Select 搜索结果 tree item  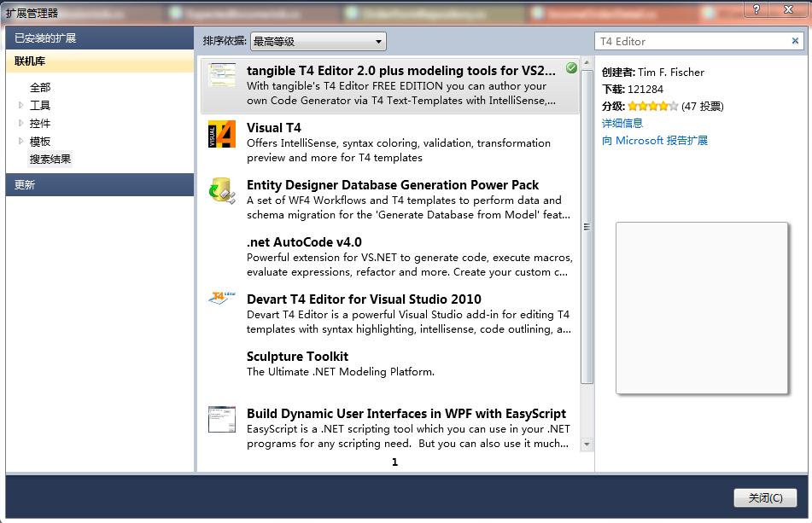click(50, 160)
